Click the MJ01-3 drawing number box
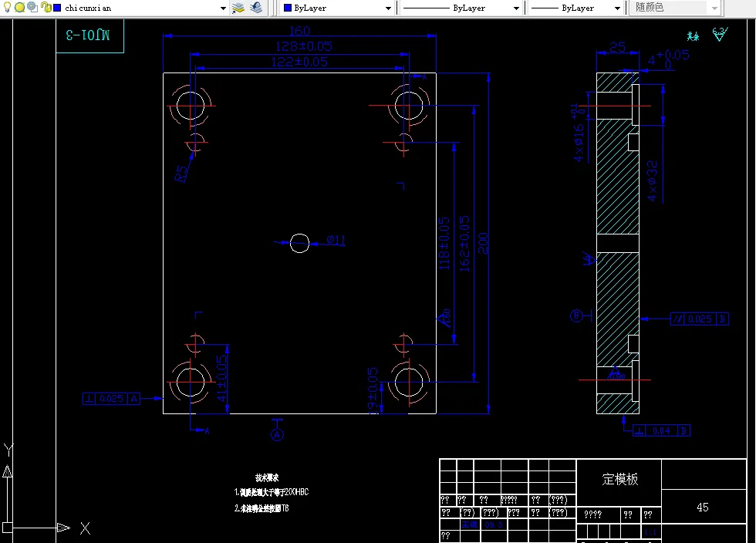 pos(89,35)
